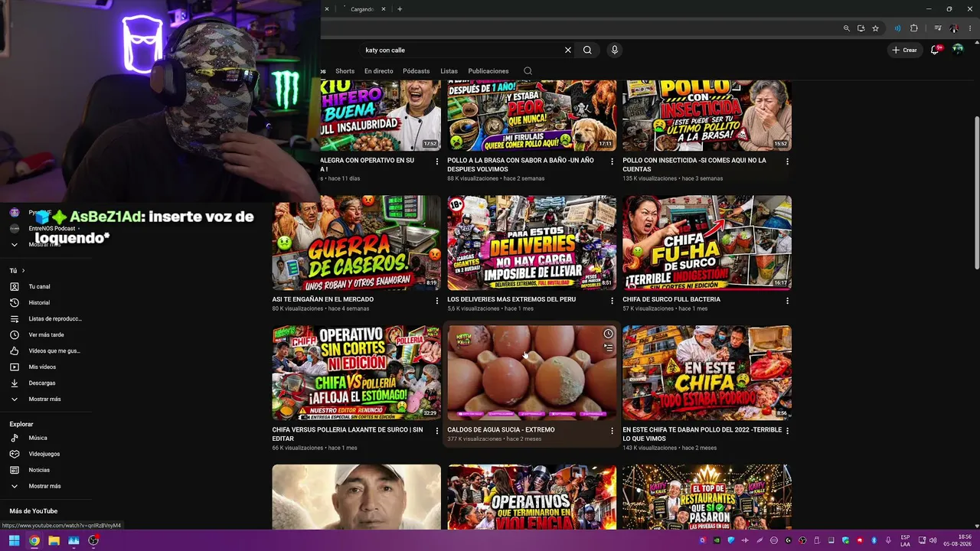Viewport: 980px width, 551px height.
Task: Select the Cargando browser tab
Action: (x=364, y=9)
